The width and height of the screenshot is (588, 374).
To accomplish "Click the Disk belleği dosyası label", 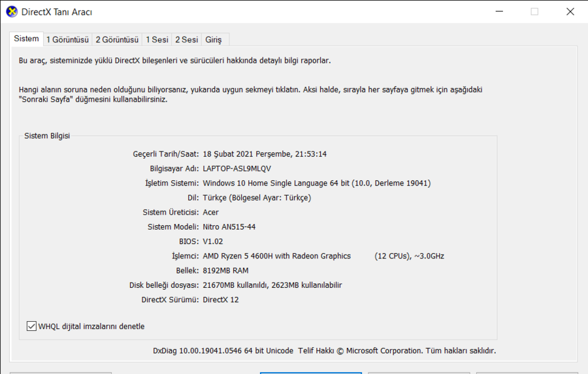I will 164,285.
